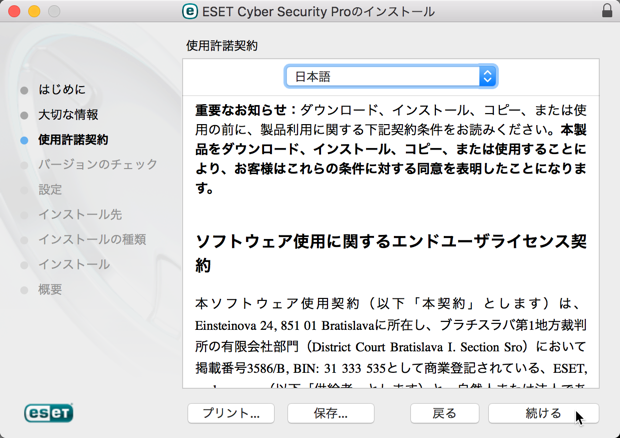Click the 保存... button
The width and height of the screenshot is (620, 438).
coord(331,413)
